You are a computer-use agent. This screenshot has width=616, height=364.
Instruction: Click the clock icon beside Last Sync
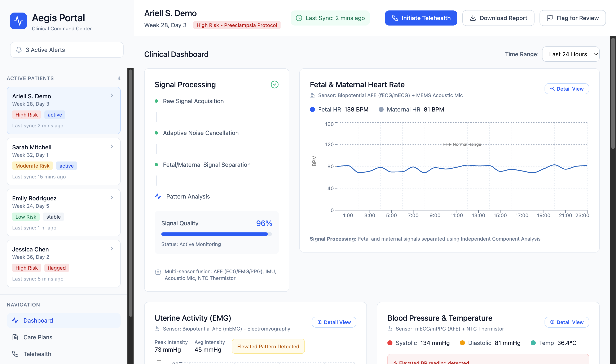(299, 18)
